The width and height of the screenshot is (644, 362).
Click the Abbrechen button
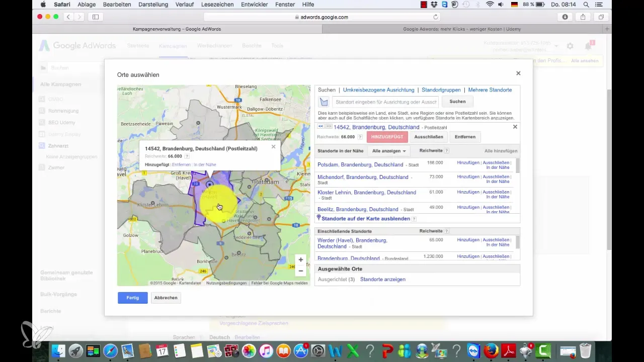pyautogui.click(x=166, y=298)
